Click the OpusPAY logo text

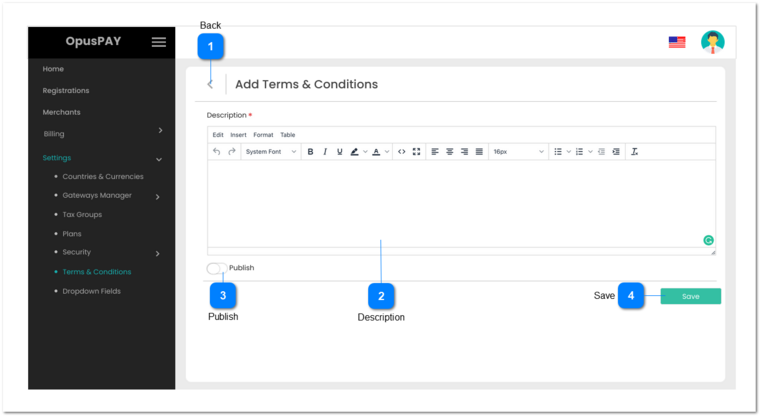pyautogui.click(x=93, y=41)
